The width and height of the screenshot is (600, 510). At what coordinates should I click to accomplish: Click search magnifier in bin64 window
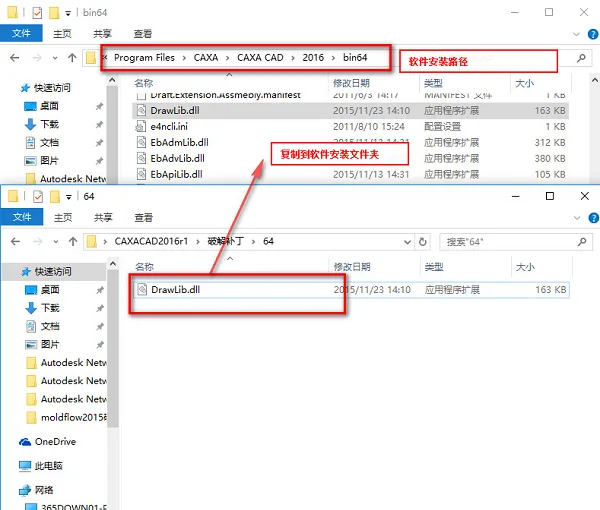pos(581,58)
